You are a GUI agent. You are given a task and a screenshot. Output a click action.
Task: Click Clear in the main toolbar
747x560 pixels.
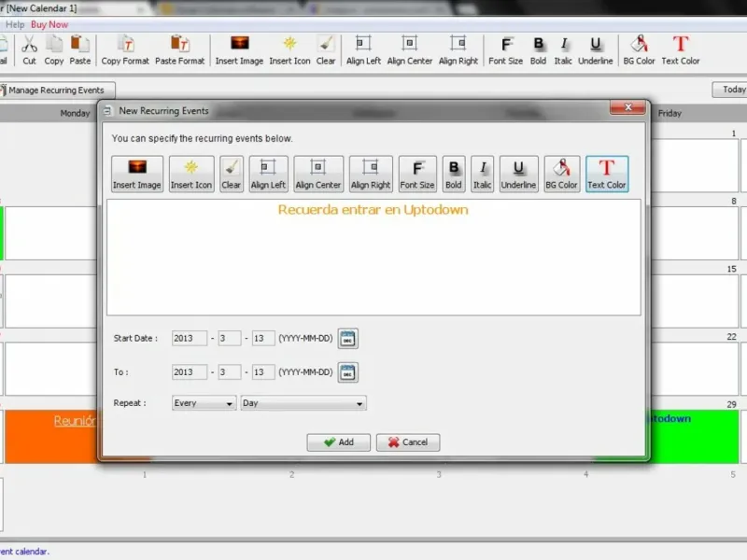coord(326,50)
